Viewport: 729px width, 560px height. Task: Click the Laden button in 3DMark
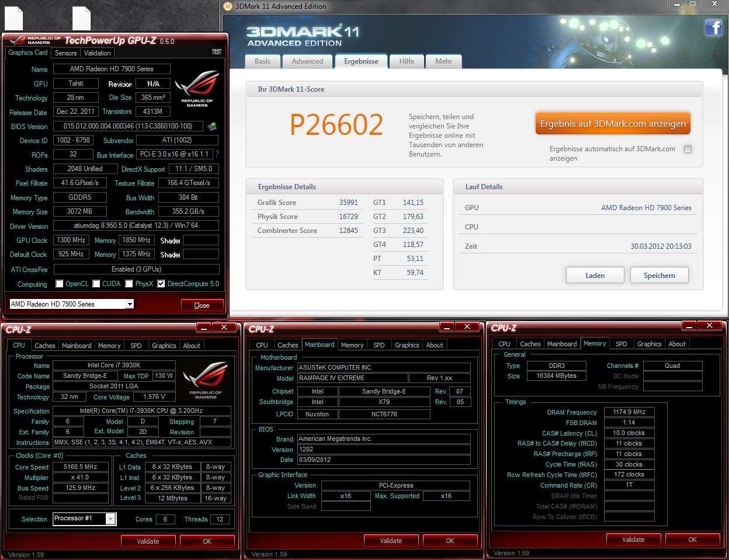pyautogui.click(x=595, y=275)
